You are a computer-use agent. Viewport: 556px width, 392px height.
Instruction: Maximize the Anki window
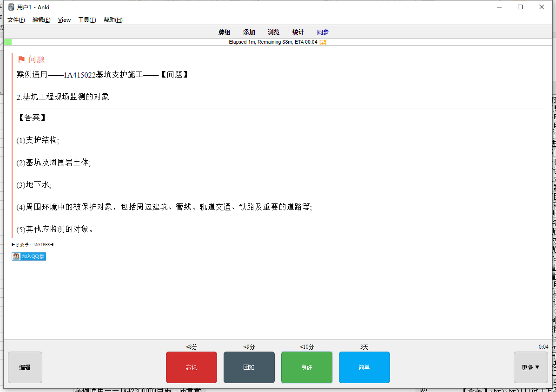pyautogui.click(x=520, y=7)
